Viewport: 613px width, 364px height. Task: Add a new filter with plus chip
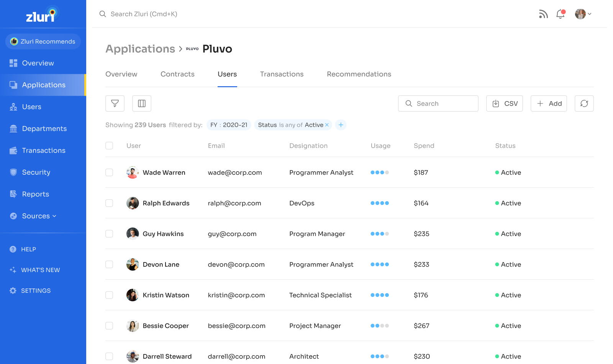[341, 125]
